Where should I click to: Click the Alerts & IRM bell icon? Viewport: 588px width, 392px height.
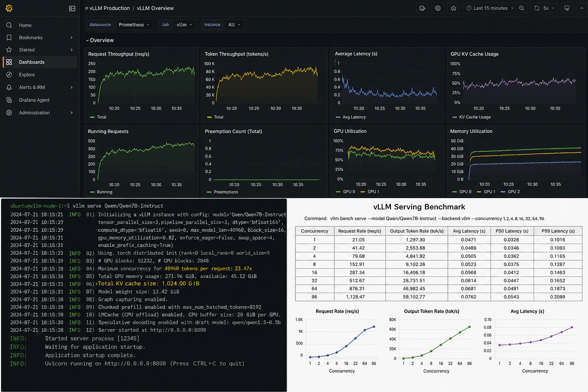pos(9,87)
